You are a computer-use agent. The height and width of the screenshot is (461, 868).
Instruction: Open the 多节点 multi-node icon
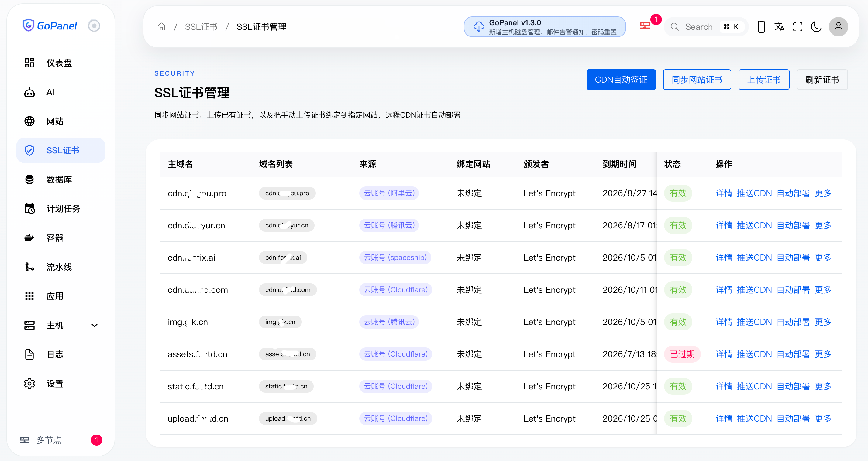coord(25,440)
